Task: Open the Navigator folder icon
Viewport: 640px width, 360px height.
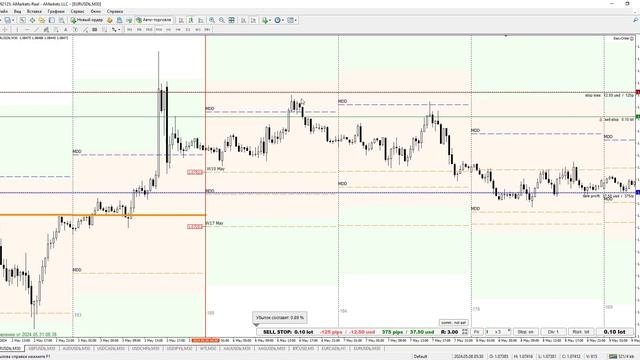Action: point(42,20)
